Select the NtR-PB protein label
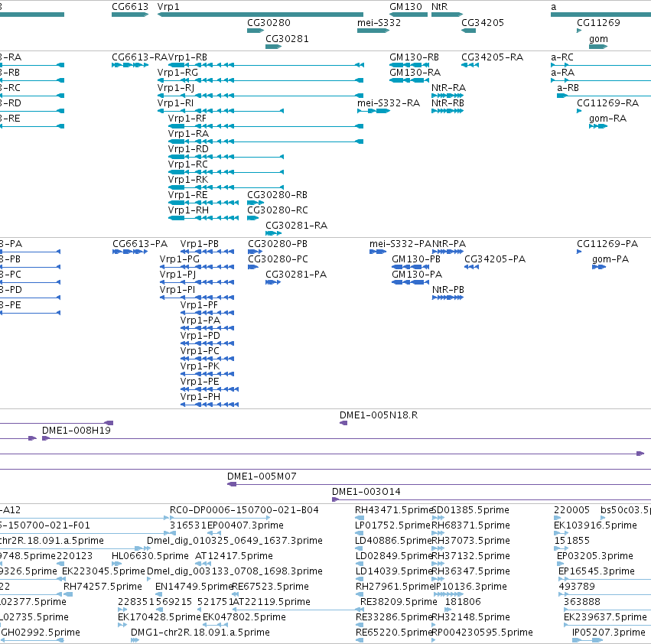This screenshot has width=651, height=644. pos(448,290)
